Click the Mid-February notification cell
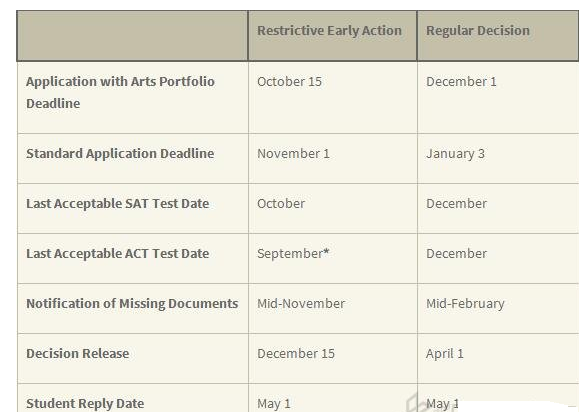This screenshot has width=579, height=412. coord(465,304)
